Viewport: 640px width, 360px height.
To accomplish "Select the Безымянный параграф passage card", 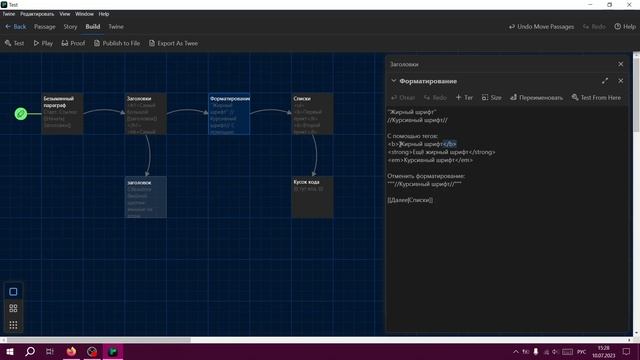I will tap(62, 113).
